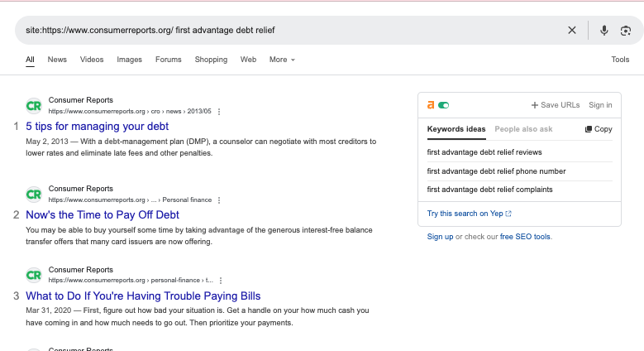Click the plus icon beside Save URLs
644x351 pixels.
pyautogui.click(x=534, y=105)
